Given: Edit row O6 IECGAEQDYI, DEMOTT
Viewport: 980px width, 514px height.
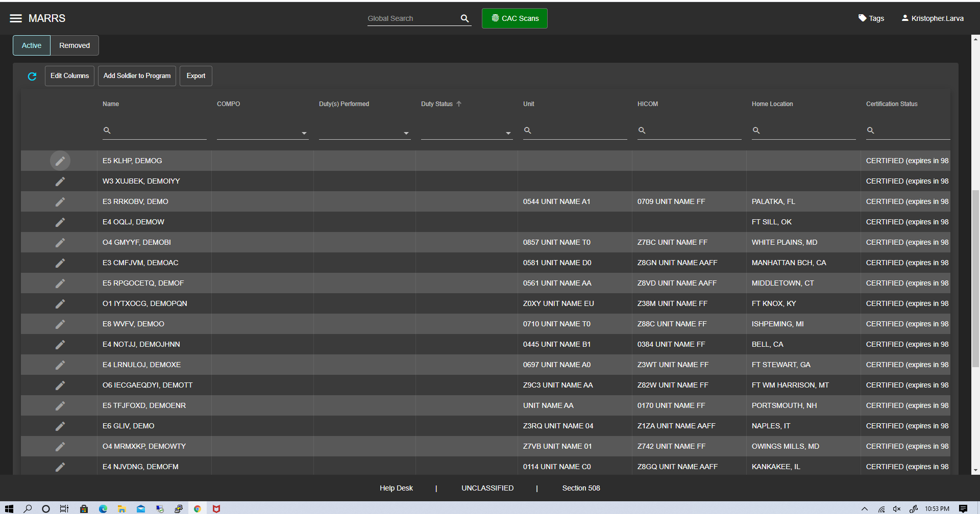Looking at the screenshot, I should 60,385.
